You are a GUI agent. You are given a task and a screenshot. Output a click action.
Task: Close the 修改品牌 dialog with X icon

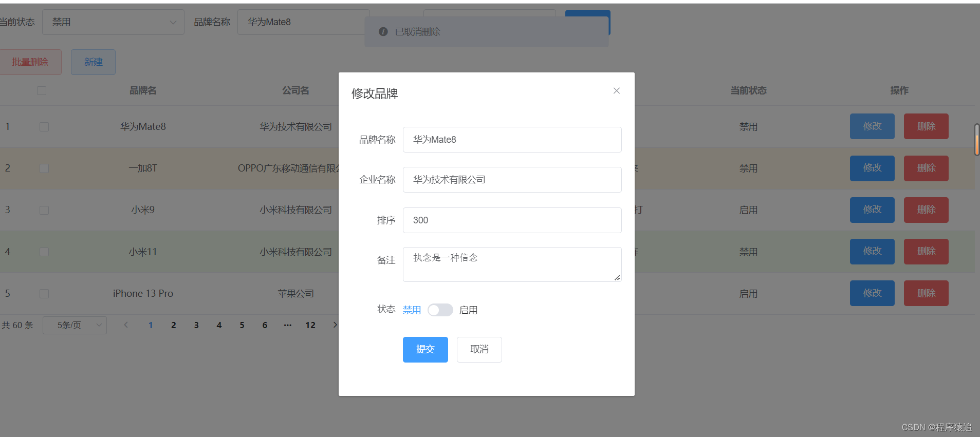(616, 91)
